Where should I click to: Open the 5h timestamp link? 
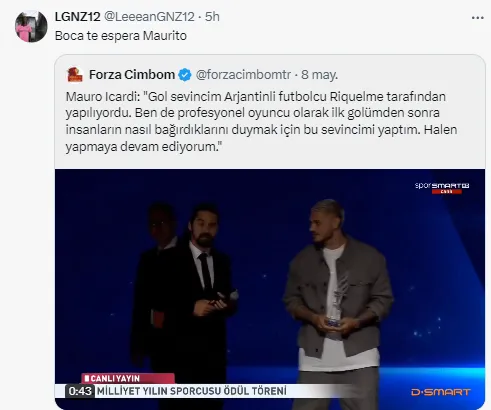coord(212,17)
